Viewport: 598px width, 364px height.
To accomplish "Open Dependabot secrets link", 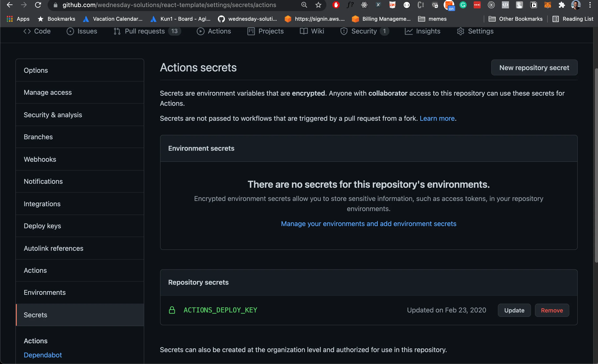I will point(43,355).
